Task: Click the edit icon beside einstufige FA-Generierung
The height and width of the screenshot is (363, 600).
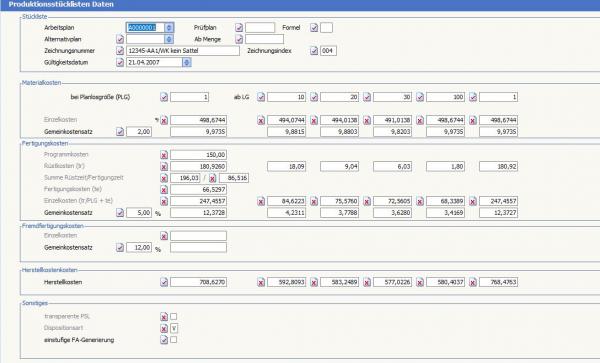Action: click(164, 340)
